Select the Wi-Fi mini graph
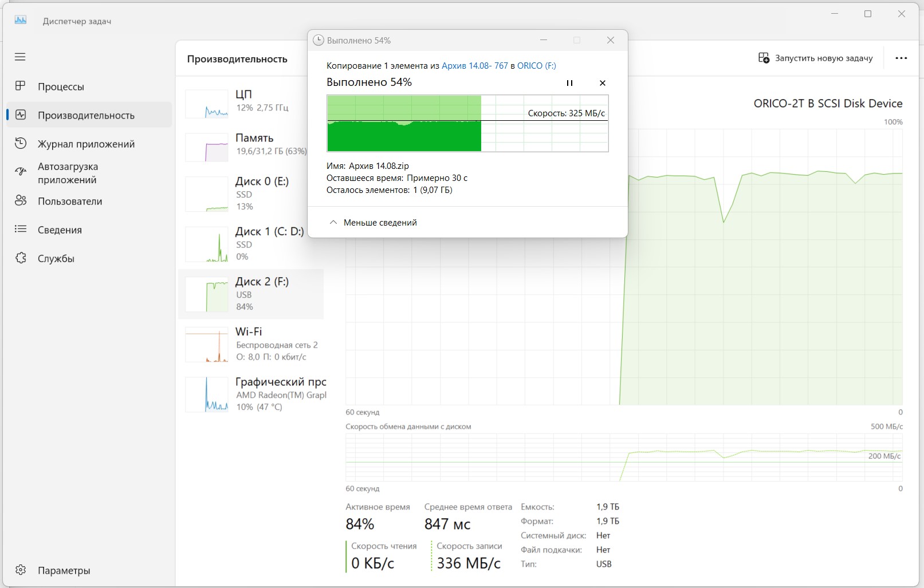The width and height of the screenshot is (924, 588). pos(207,345)
